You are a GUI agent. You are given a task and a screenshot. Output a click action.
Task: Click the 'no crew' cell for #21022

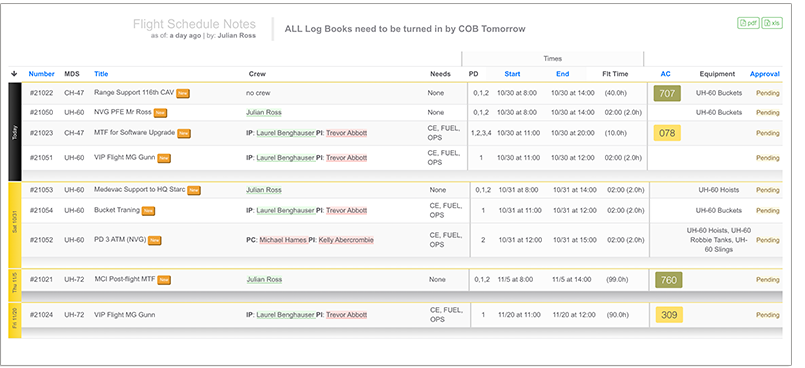click(258, 93)
